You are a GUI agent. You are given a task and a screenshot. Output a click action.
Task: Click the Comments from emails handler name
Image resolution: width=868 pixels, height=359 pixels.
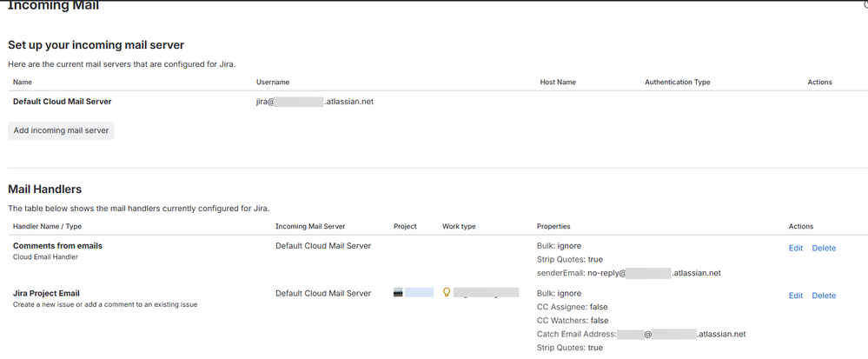(57, 246)
